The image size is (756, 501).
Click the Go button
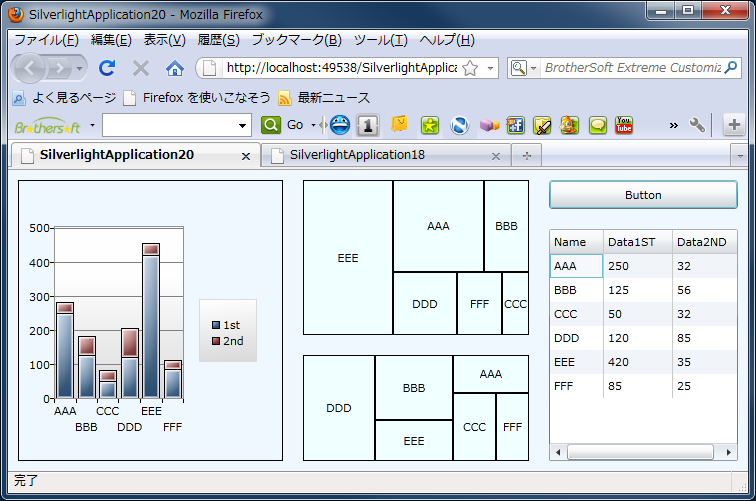point(295,125)
